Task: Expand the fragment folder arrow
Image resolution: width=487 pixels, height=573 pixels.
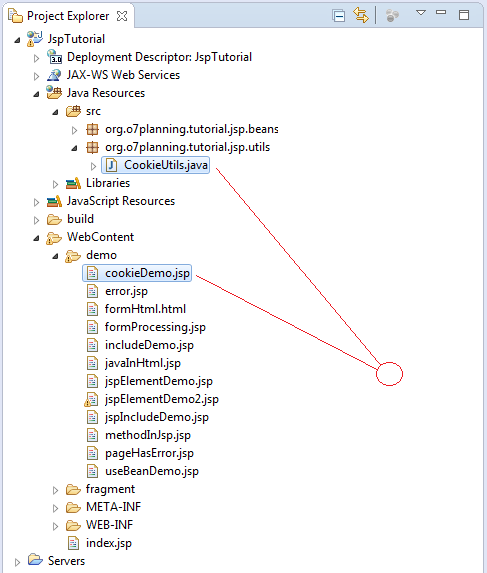Action: pos(55,490)
